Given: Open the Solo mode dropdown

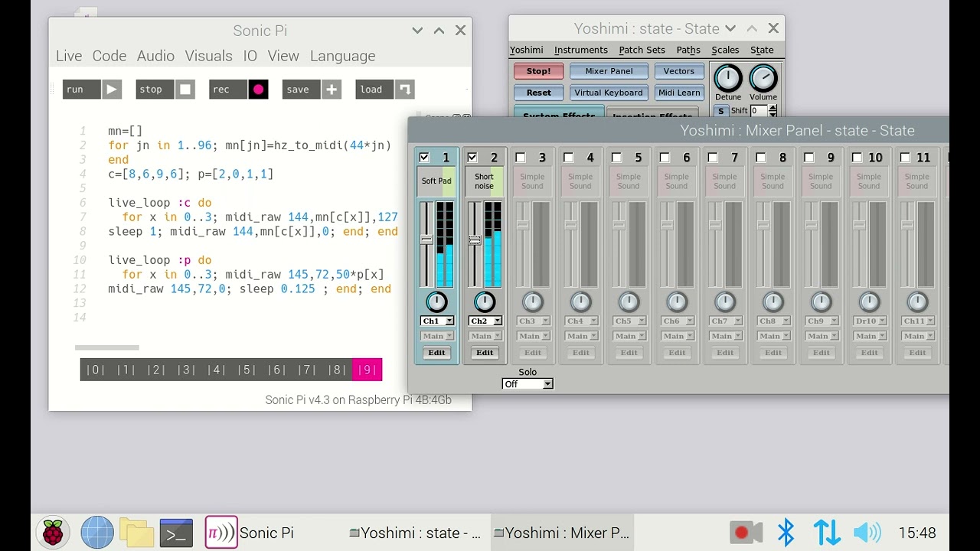Looking at the screenshot, I should click(x=528, y=383).
